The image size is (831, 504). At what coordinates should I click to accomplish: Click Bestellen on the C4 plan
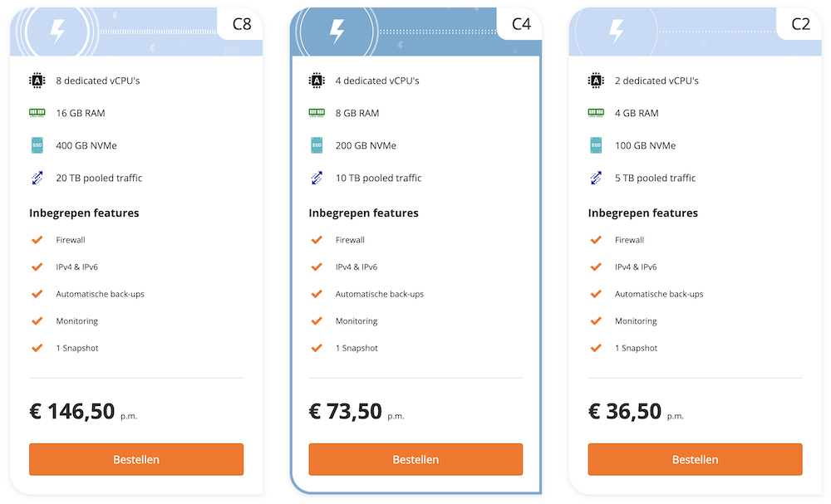pos(415,459)
